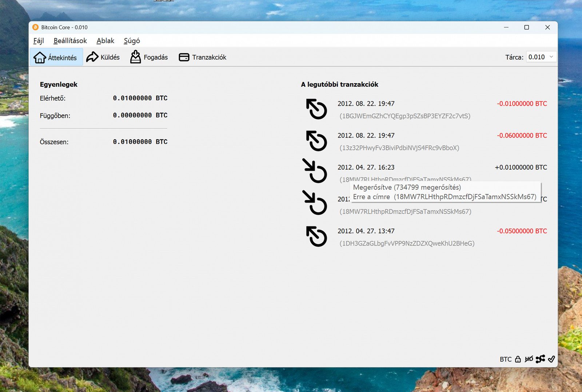Open the Küldés send tab
Screen dimensions: 582x392
(x=103, y=57)
